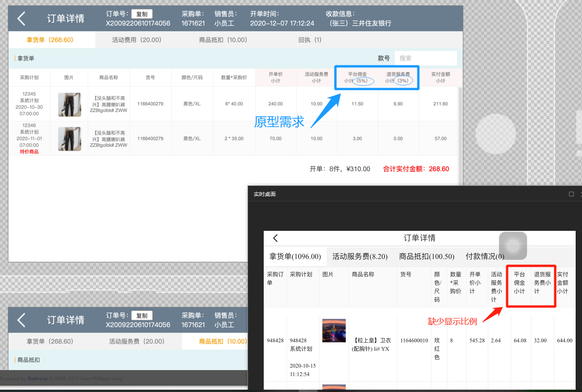This screenshot has height=392, width=582.
Task: Select 2 * 35.00 quantity cell
Action: pos(234,139)
